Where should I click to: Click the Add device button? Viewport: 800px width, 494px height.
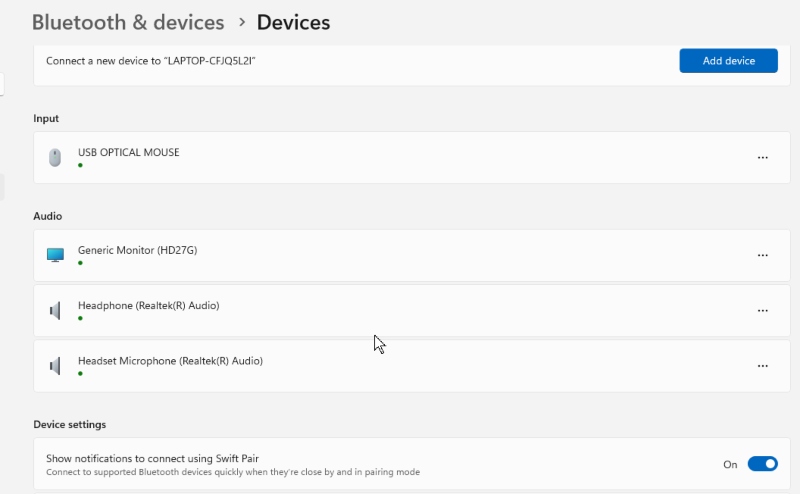[728, 61]
